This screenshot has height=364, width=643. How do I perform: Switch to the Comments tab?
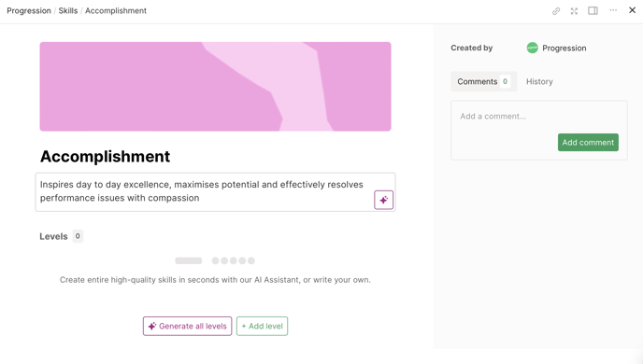pos(484,81)
